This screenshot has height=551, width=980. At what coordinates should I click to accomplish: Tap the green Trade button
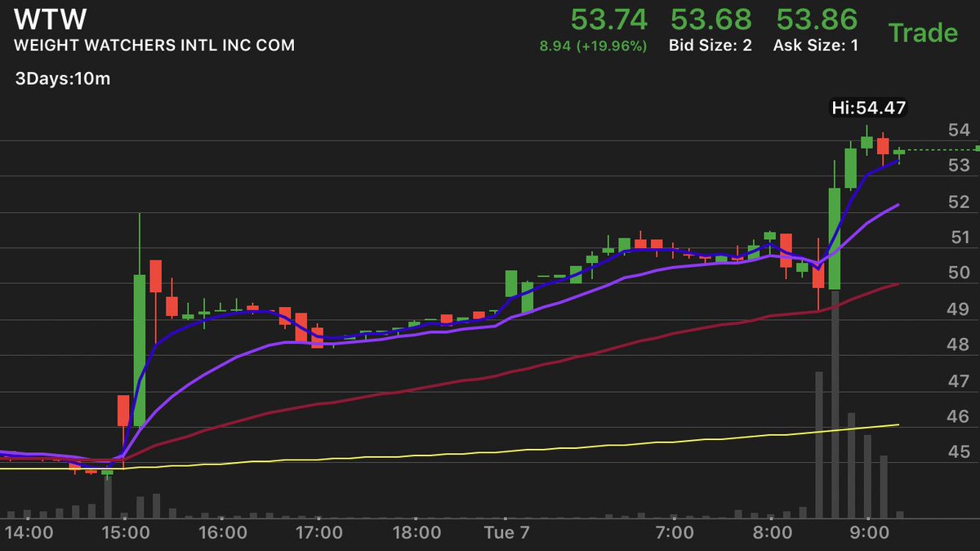click(x=923, y=33)
